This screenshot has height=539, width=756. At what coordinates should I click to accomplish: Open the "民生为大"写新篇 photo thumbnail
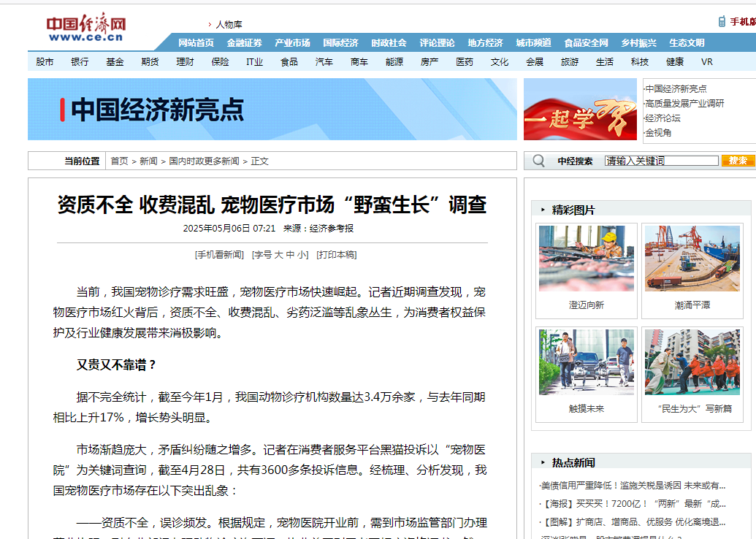click(x=692, y=362)
